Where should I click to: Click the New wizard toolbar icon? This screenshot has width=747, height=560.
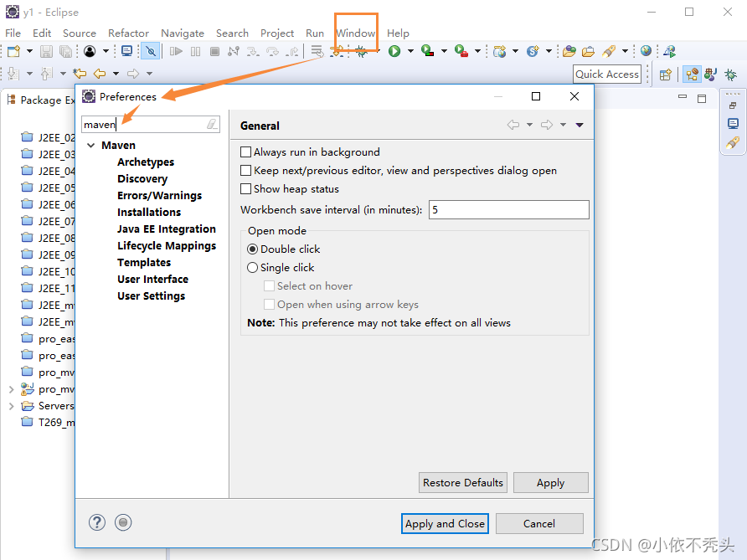pyautogui.click(x=13, y=51)
